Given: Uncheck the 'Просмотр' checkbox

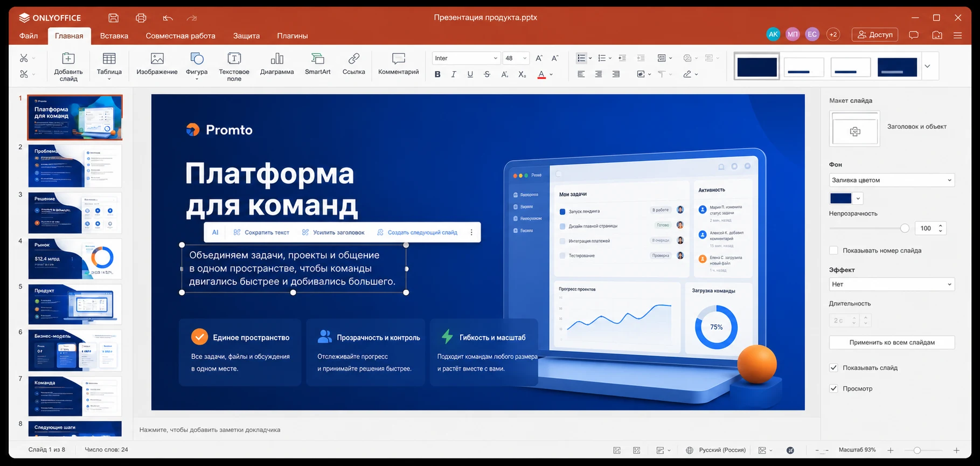Looking at the screenshot, I should click(833, 388).
